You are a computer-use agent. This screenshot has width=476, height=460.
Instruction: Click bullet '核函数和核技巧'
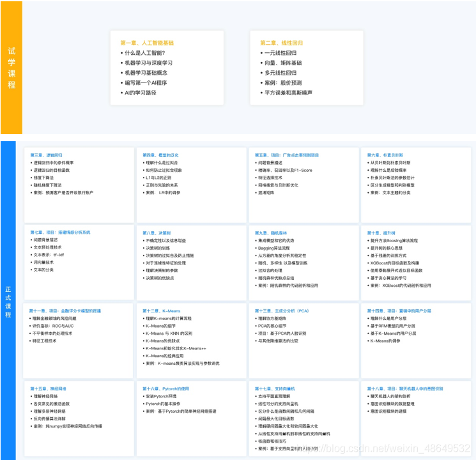tap(272, 441)
